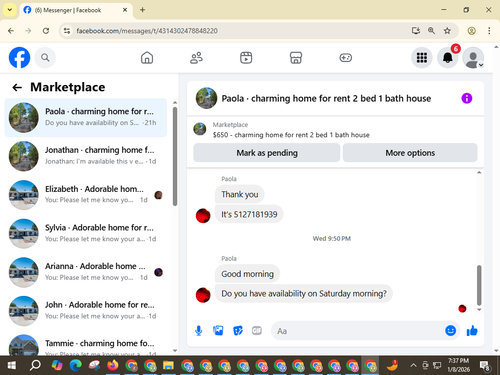This screenshot has width=500, height=375.
Task: Open File Explorer from the taskbar
Action: tap(168, 366)
